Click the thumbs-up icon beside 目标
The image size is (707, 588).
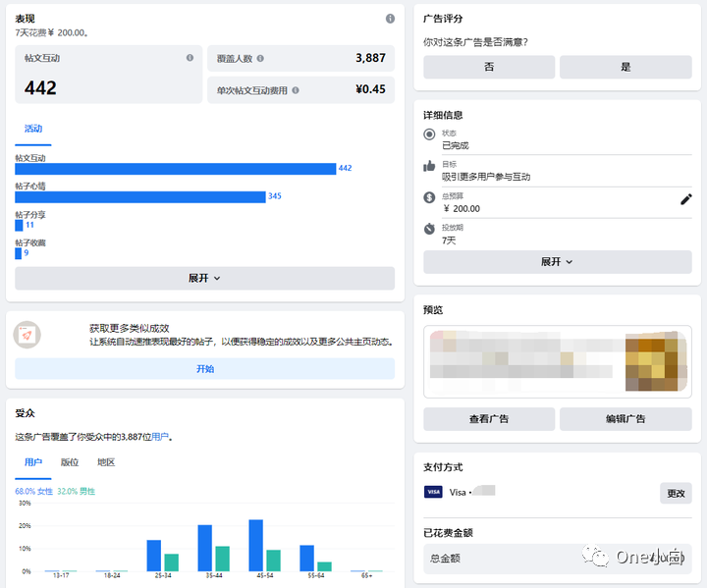(429, 166)
